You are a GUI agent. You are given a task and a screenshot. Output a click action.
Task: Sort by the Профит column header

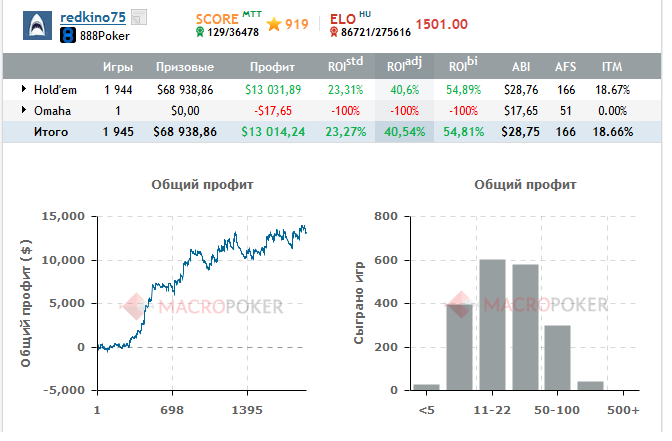(x=273, y=67)
